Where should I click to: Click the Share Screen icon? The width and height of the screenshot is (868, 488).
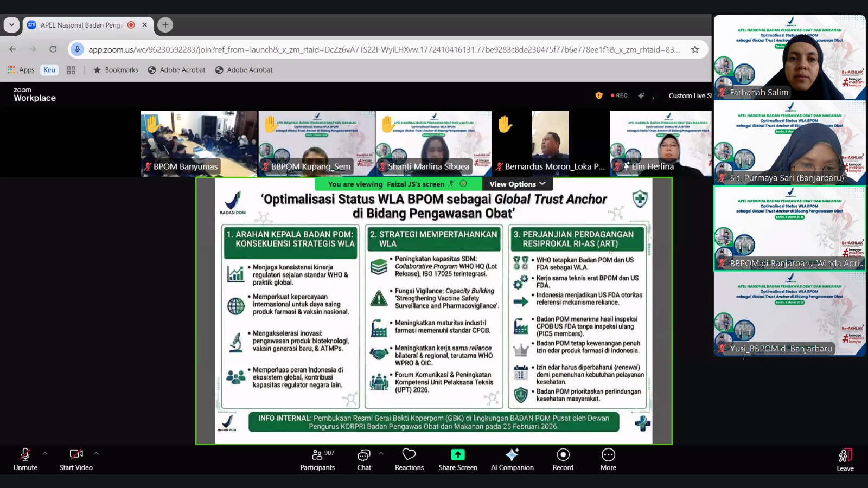(x=458, y=454)
